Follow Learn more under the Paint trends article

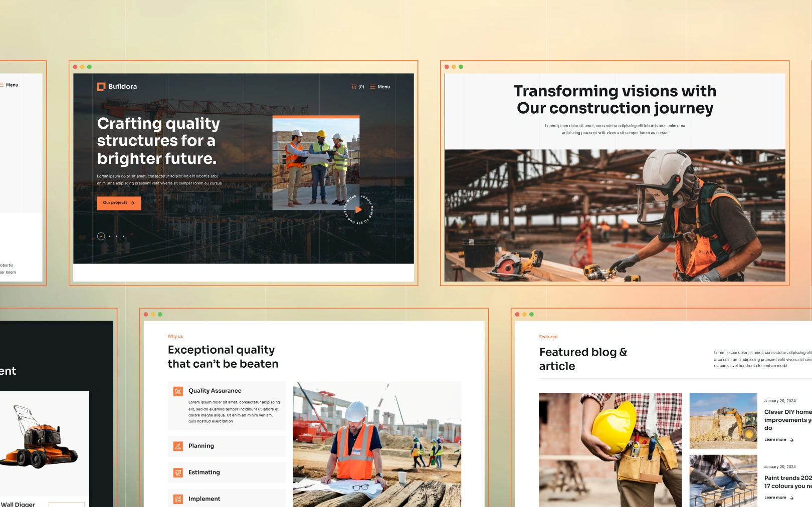coord(775,497)
